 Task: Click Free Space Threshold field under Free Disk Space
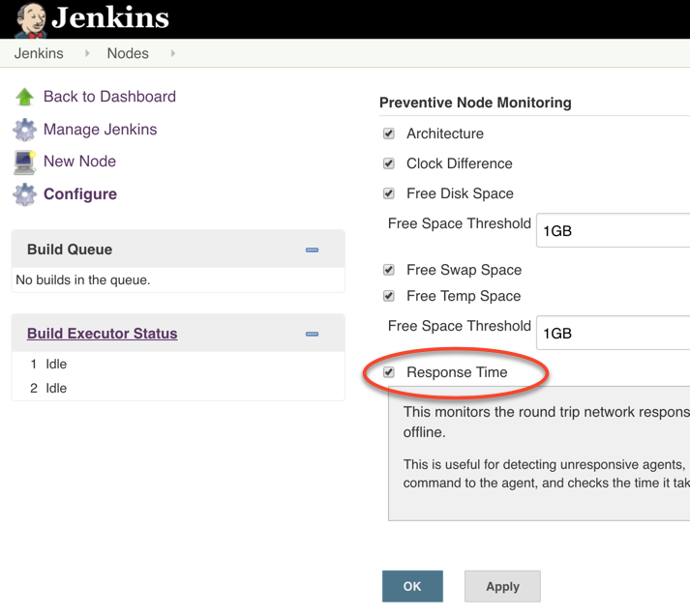(613, 230)
